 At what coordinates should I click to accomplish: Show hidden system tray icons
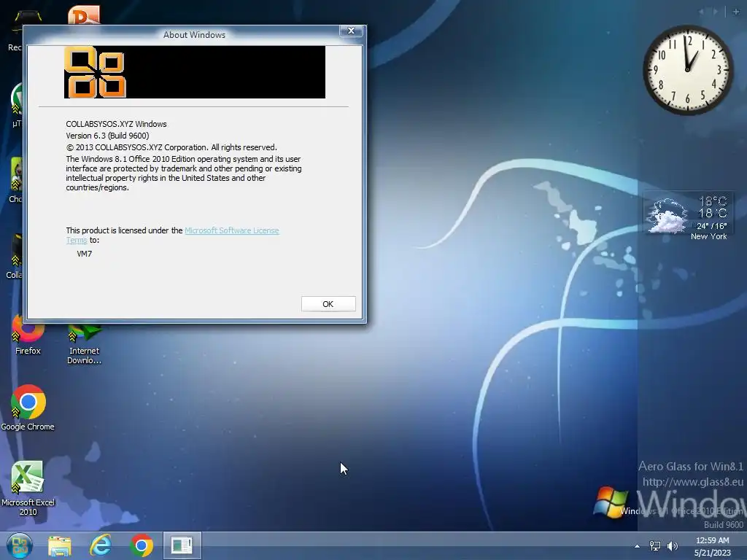pos(637,546)
